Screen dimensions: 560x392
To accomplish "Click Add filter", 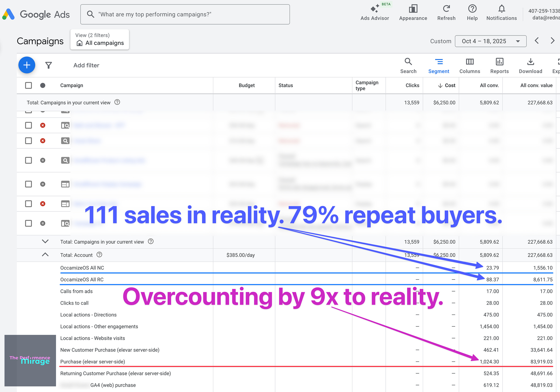I will [86, 65].
